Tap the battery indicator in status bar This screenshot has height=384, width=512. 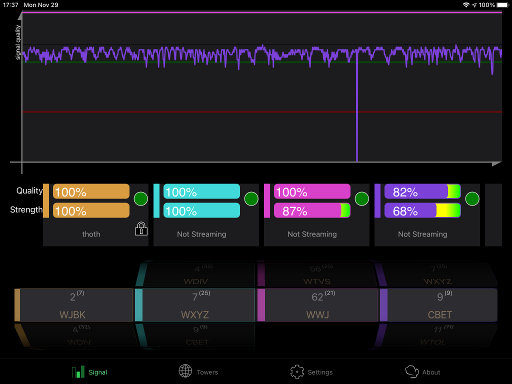click(x=503, y=5)
